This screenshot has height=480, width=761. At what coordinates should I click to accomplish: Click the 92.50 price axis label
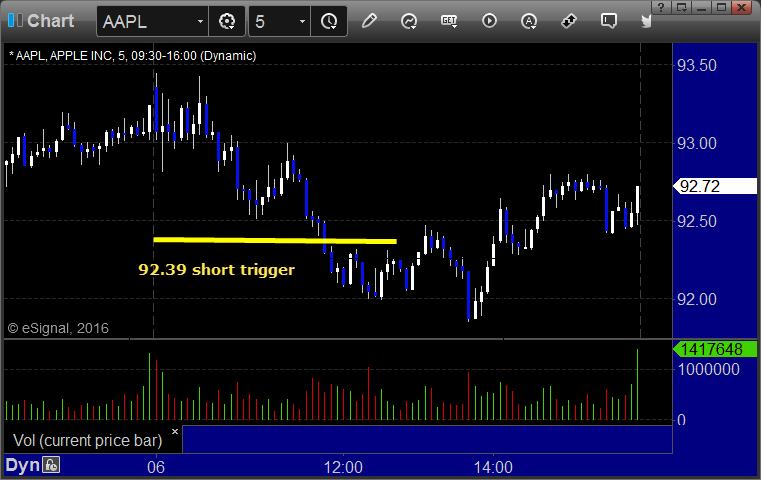pyautogui.click(x=696, y=221)
